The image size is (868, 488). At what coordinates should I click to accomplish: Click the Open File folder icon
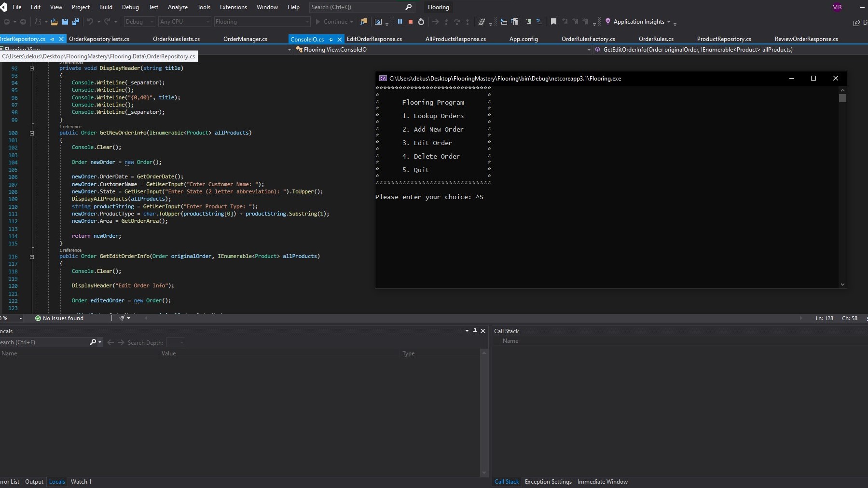coord(54,22)
